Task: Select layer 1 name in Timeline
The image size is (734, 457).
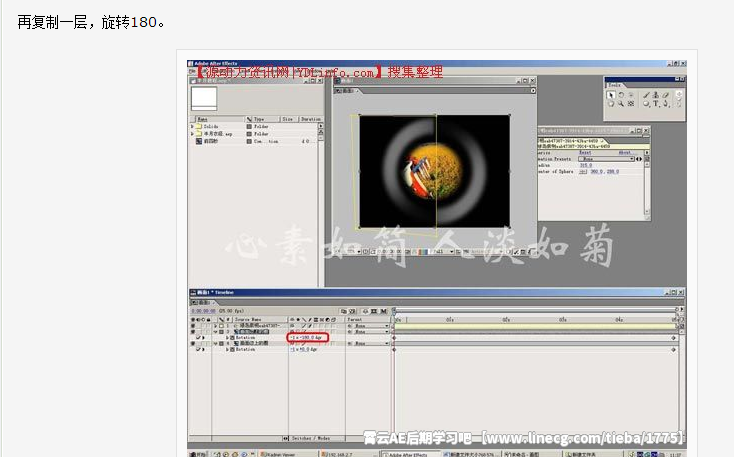Action: 259,326
